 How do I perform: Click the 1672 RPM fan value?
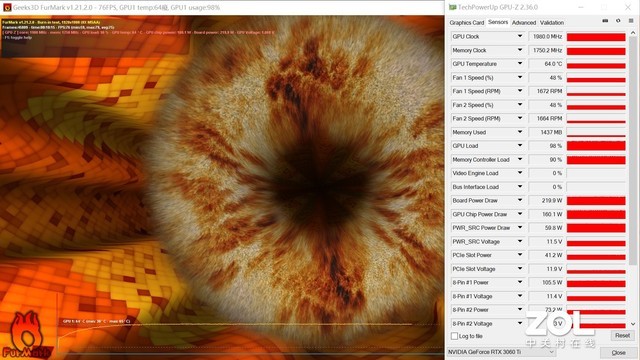[x=549, y=91]
